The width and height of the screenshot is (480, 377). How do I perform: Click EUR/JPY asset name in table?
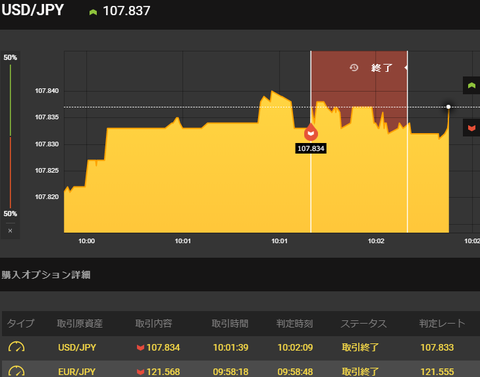[x=77, y=372]
